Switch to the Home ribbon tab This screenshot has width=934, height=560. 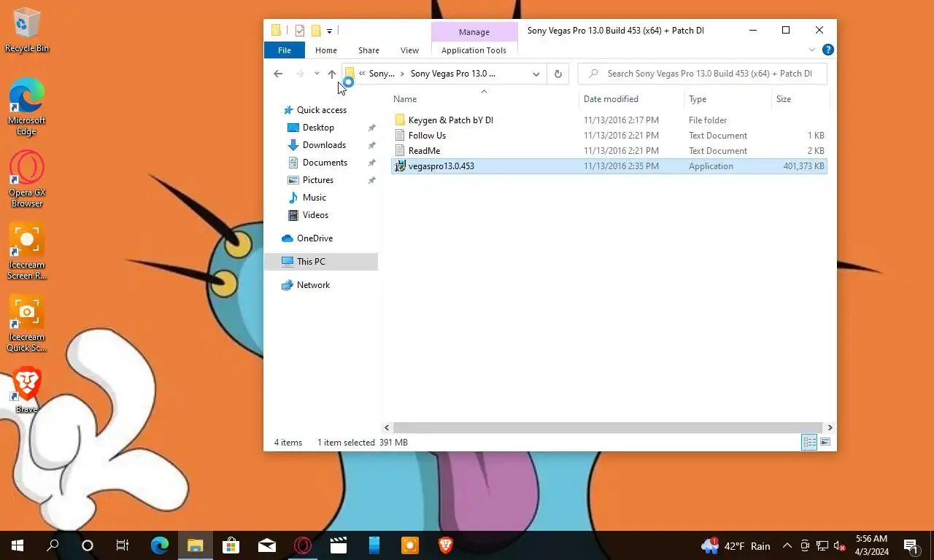pos(326,50)
